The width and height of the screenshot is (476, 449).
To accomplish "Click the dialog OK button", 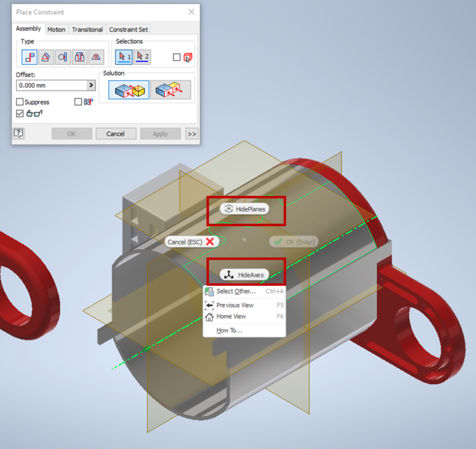I will pos(72,134).
